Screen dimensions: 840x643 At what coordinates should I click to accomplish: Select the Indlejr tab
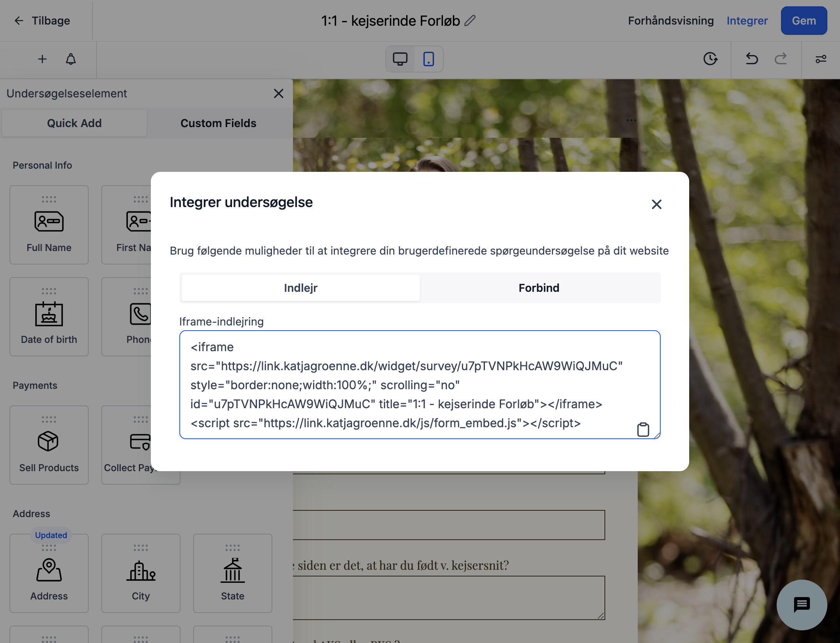pos(301,288)
